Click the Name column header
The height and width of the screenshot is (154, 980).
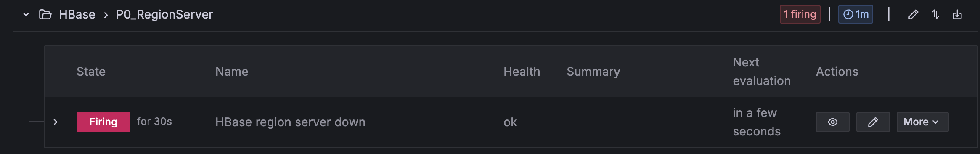tap(232, 72)
